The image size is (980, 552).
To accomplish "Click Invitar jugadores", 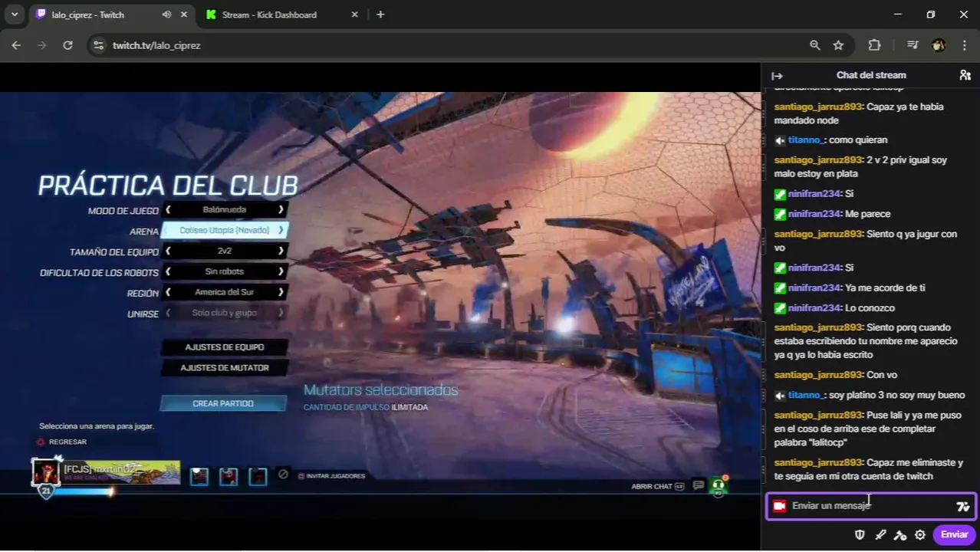I will coord(331,476).
